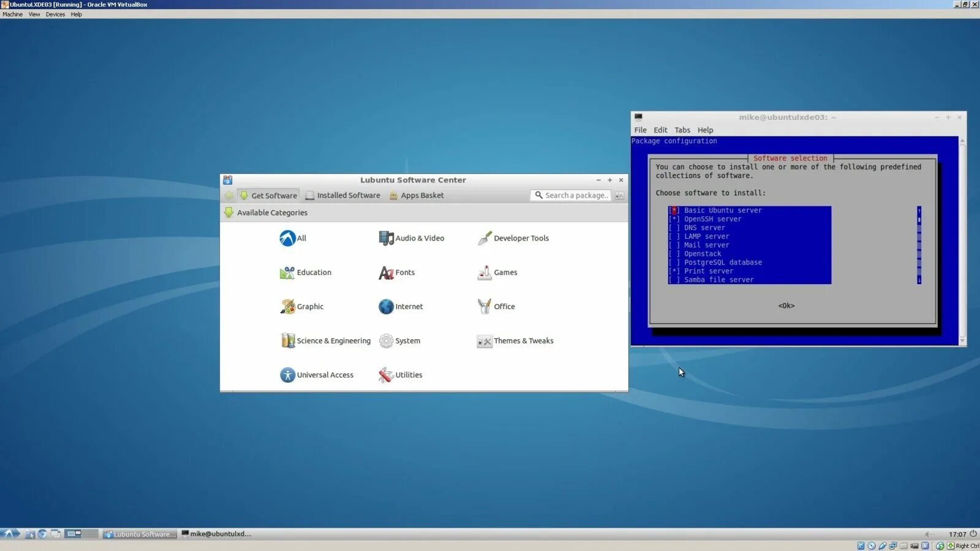Click the VirtualBox shared folders status icon
Screen dimensions: 980x551
pyautogui.click(x=903, y=545)
